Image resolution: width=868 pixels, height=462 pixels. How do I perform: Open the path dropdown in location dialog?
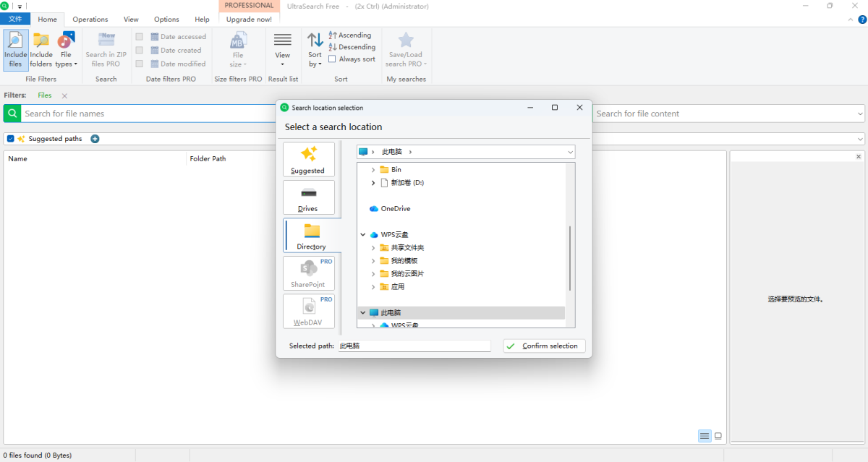tap(570, 152)
